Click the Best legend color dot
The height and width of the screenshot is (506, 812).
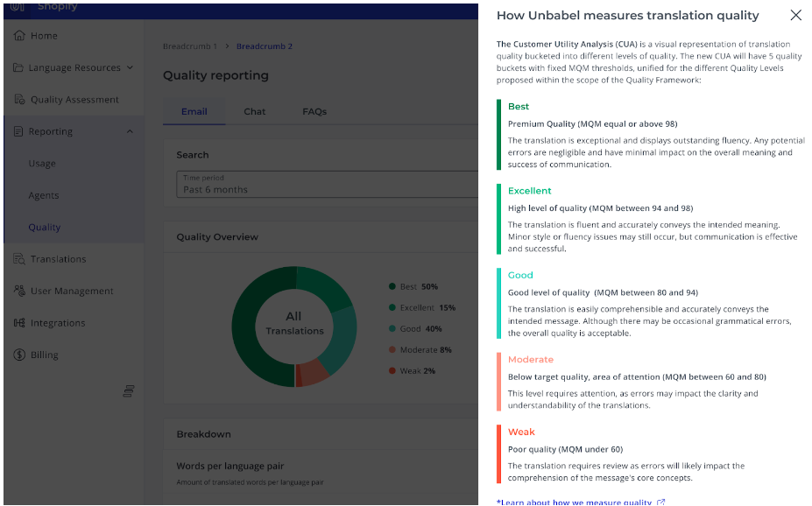pyautogui.click(x=392, y=286)
